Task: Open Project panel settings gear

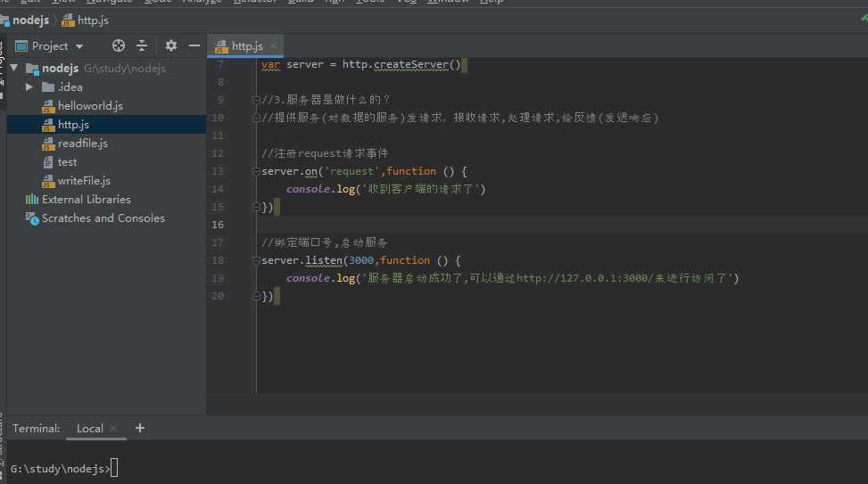Action: tap(171, 46)
